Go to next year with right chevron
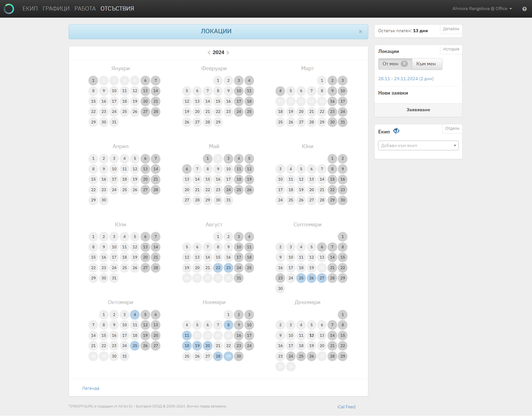Image resolution: width=532 pixels, height=416 pixels. pos(228,52)
